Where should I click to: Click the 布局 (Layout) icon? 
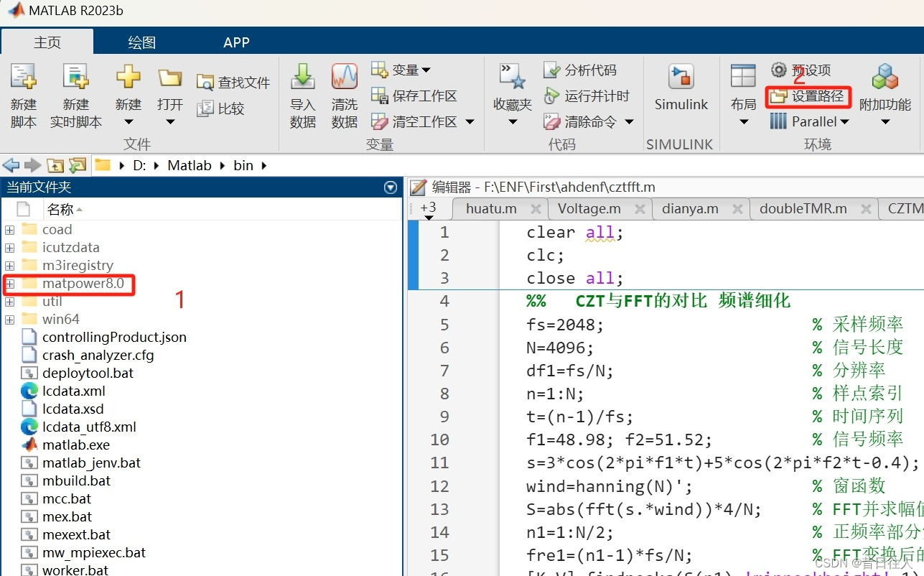(742, 90)
